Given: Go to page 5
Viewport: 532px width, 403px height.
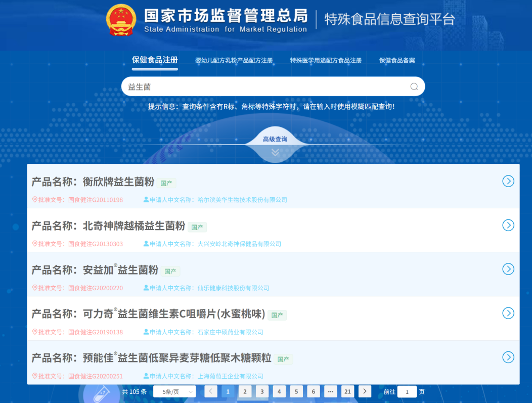Looking at the screenshot, I should pyautogui.click(x=296, y=391).
